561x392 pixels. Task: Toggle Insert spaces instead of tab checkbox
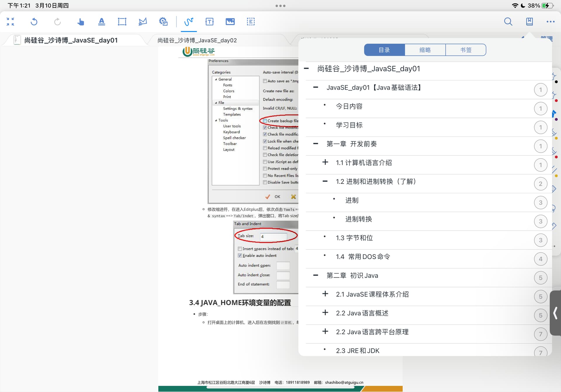[x=240, y=249]
